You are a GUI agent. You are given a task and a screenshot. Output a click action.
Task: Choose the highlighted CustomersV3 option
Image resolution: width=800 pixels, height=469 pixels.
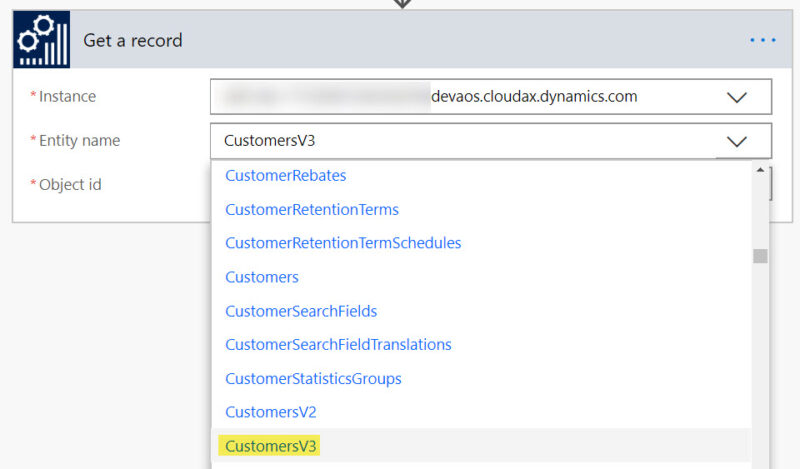[x=271, y=446]
